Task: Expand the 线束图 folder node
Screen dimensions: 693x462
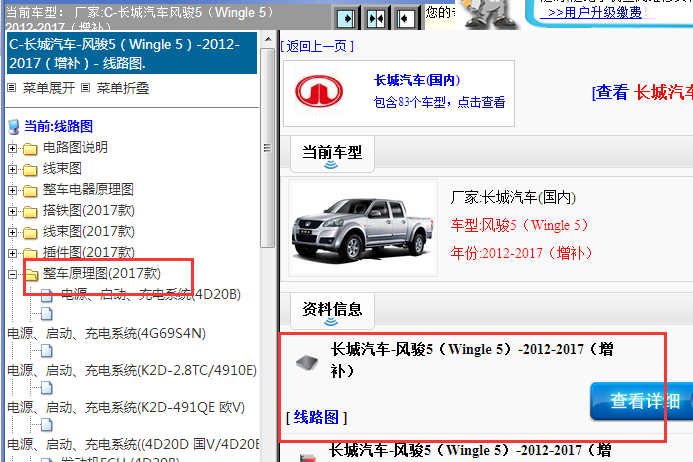Action: pyautogui.click(x=12, y=169)
